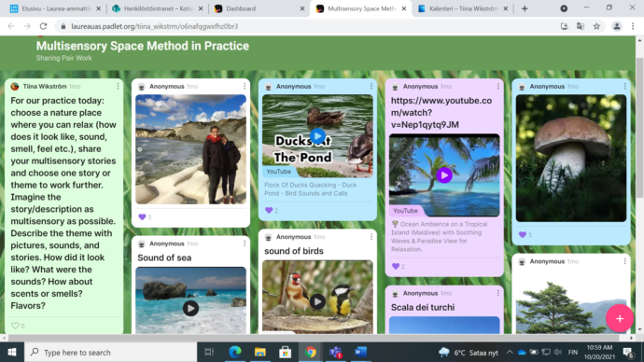Click the pink add post plus button
Image resolution: width=644 pixels, height=362 pixels.
tap(620, 318)
